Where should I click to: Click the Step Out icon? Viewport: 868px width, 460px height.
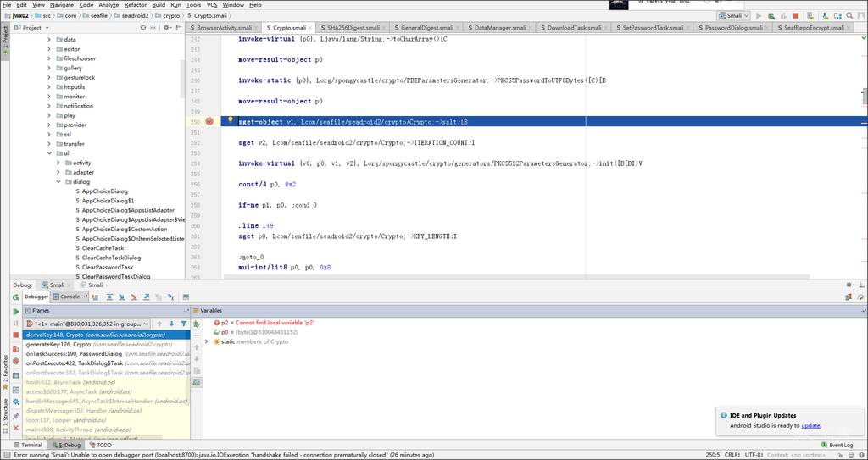(146, 297)
